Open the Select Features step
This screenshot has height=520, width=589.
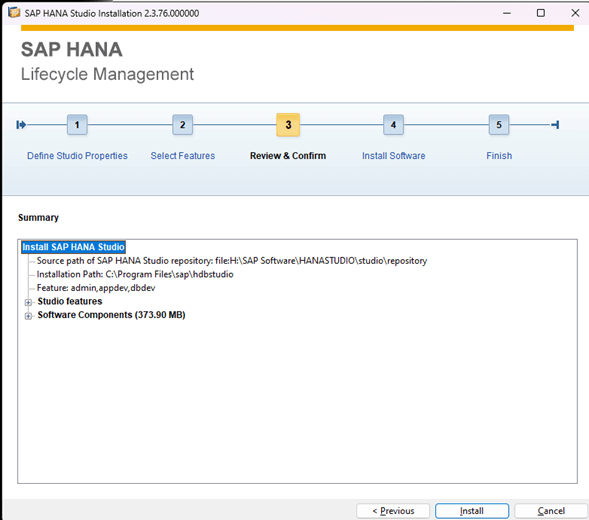coord(183,156)
